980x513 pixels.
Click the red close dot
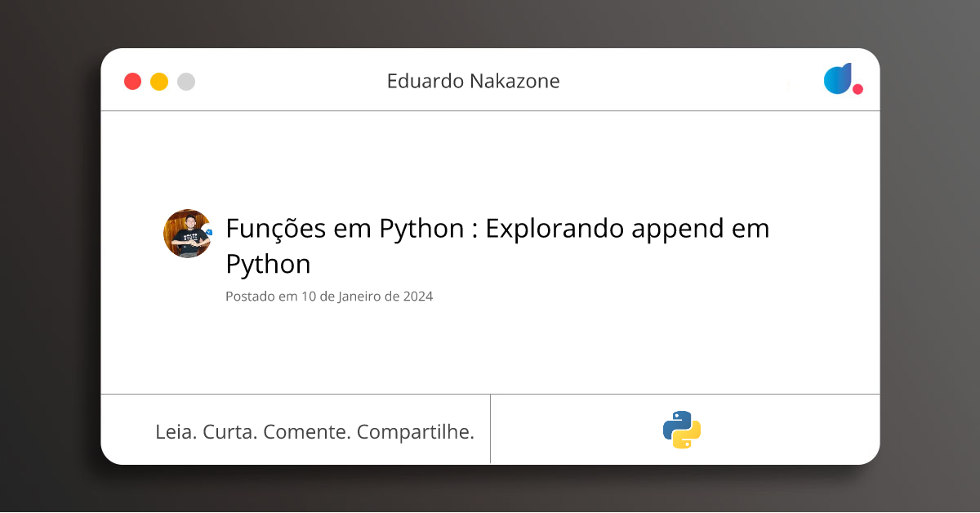[132, 82]
